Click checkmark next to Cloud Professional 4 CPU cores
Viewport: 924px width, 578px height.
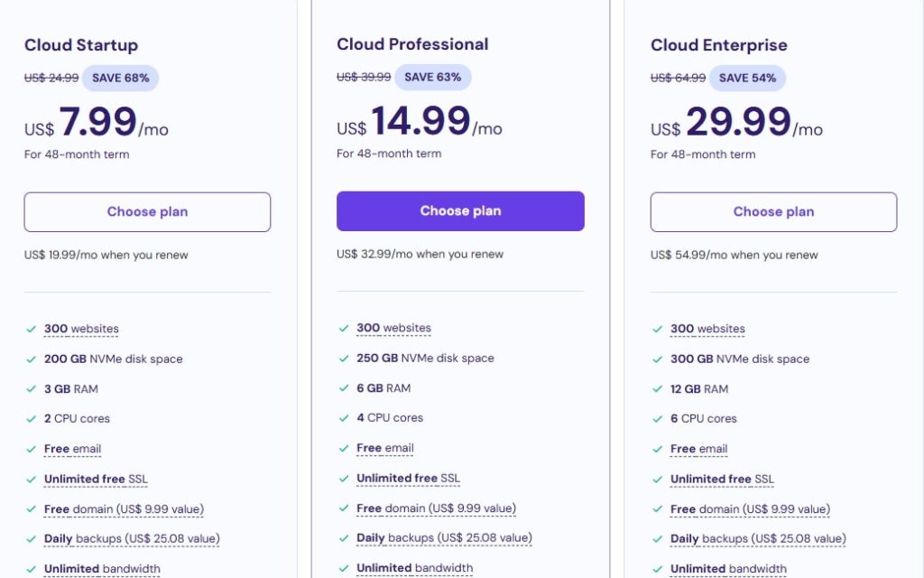click(343, 418)
